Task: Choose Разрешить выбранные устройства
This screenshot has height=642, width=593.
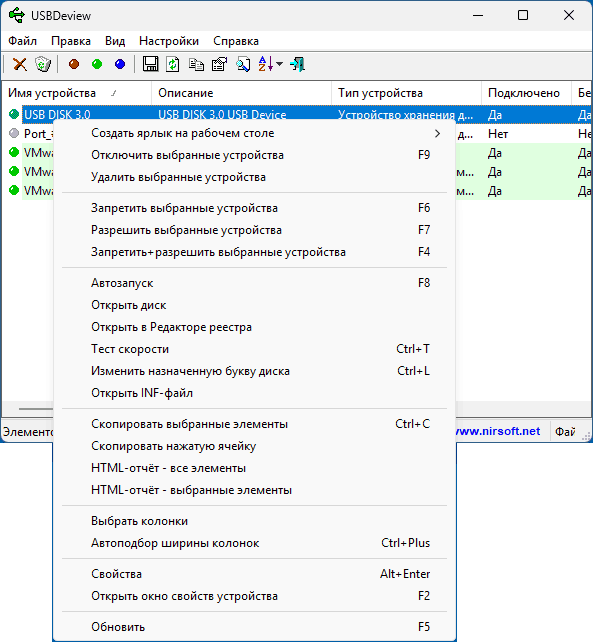Action: coord(254,230)
